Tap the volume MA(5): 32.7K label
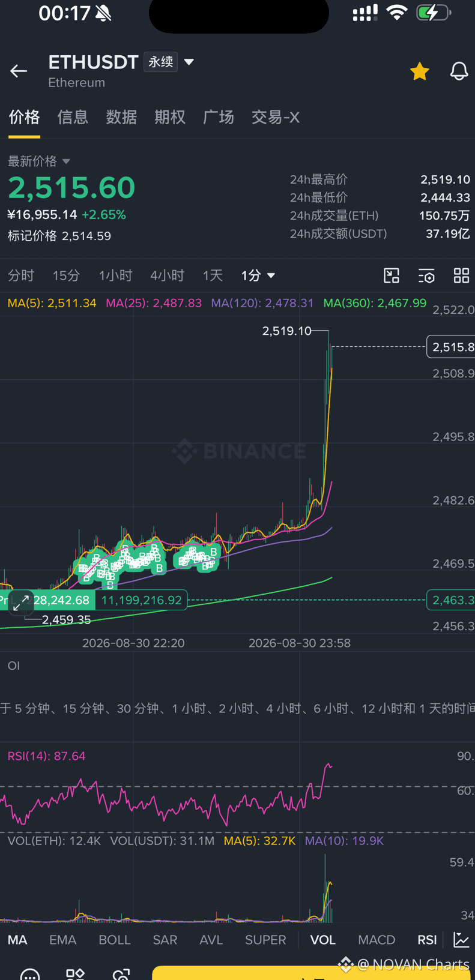Screen dimensions: 475x980 click(259, 841)
